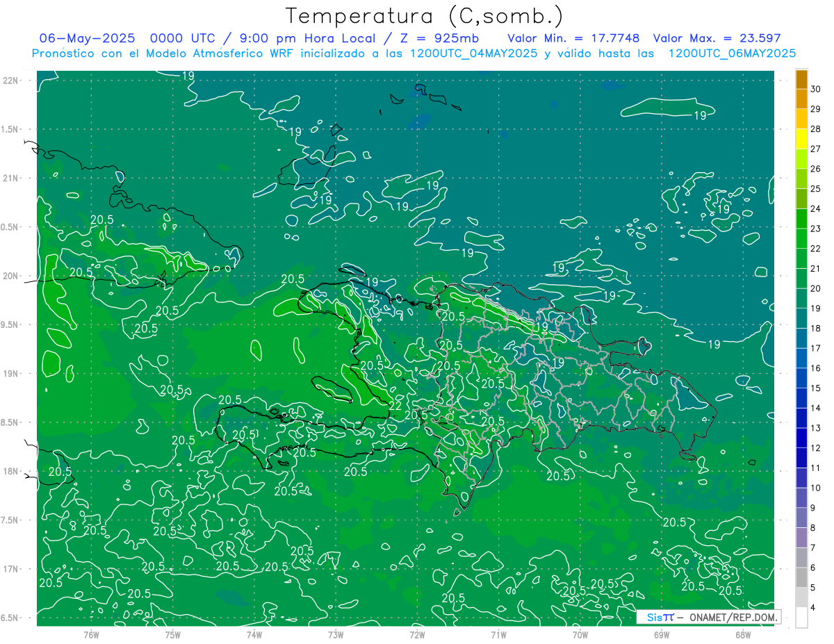Click the "30" color scale label

[815, 89]
